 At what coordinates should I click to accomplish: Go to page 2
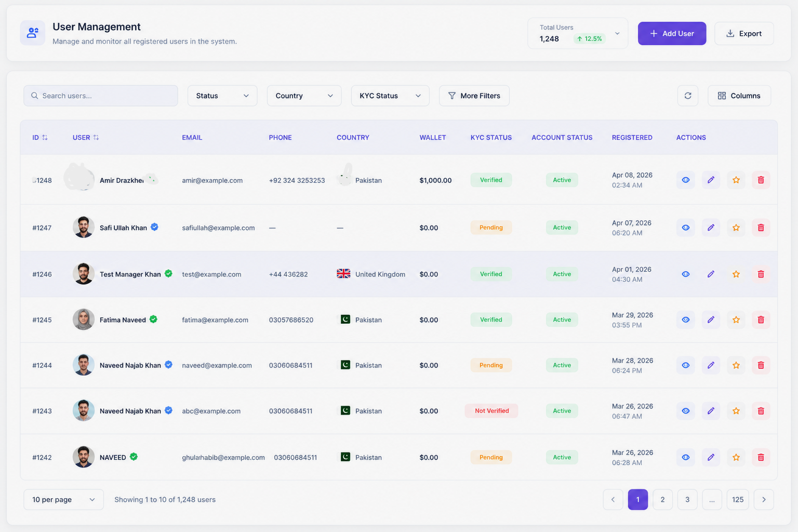point(662,500)
